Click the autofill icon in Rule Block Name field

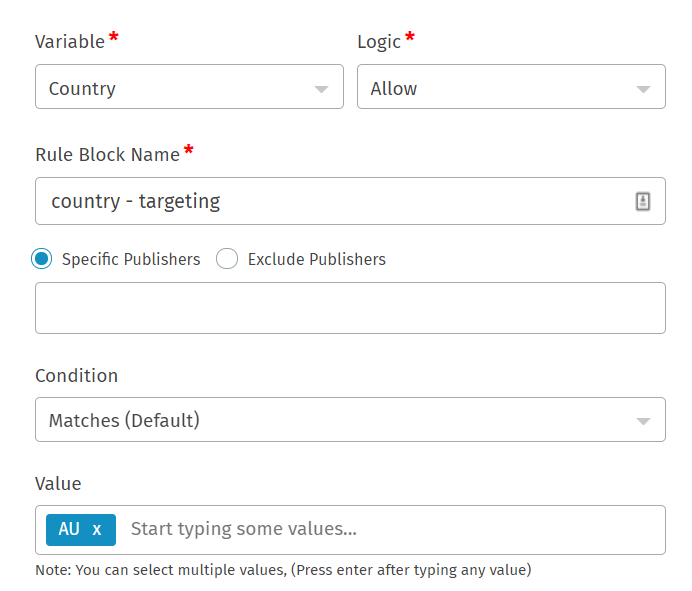(x=643, y=201)
